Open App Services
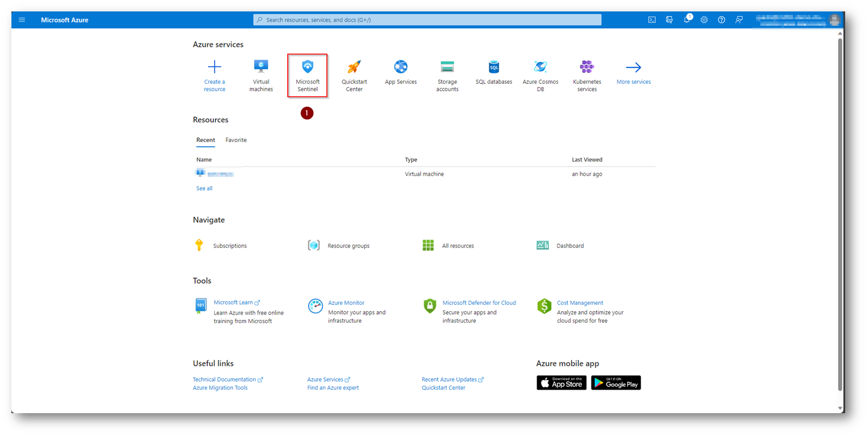 coord(401,72)
